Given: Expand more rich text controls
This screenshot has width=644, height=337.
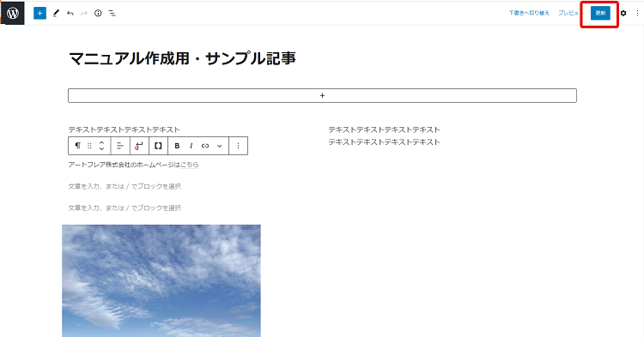Looking at the screenshot, I should pyautogui.click(x=219, y=146).
